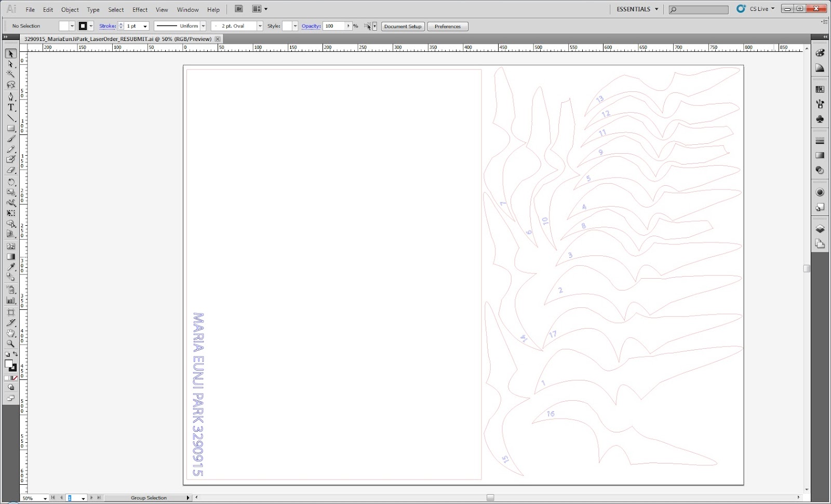Open the Transparency panel

tap(820, 170)
